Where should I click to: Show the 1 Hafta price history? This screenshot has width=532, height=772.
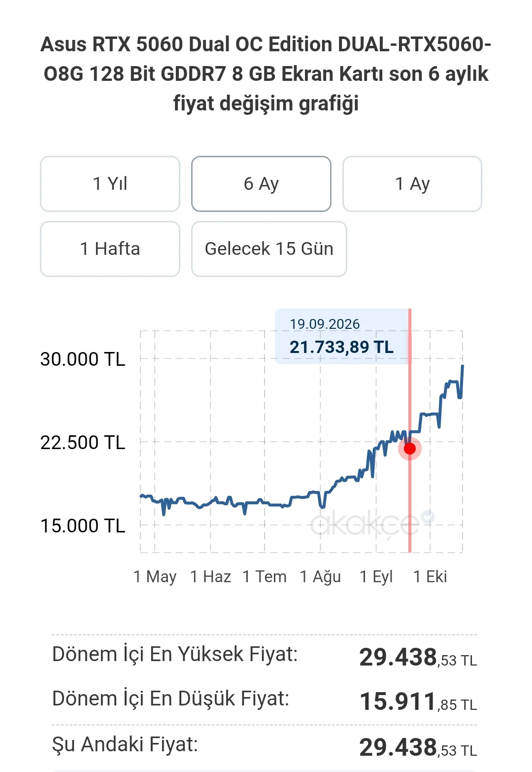coord(110,249)
